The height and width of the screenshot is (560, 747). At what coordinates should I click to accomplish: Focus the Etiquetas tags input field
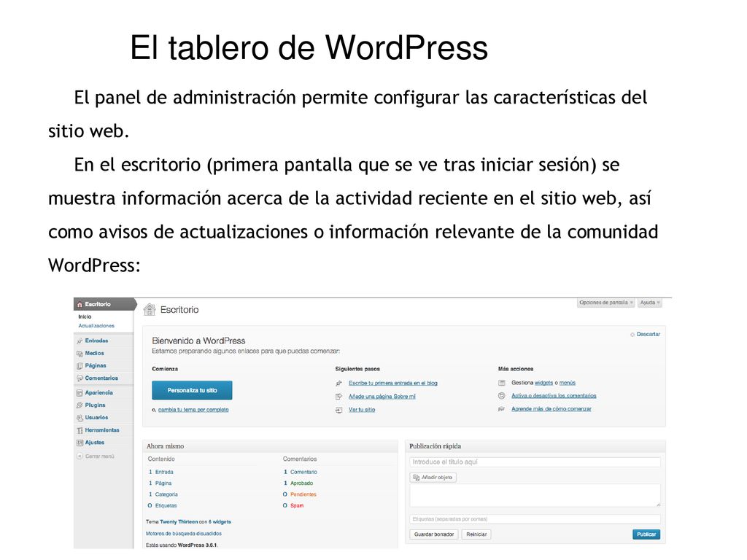click(535, 519)
